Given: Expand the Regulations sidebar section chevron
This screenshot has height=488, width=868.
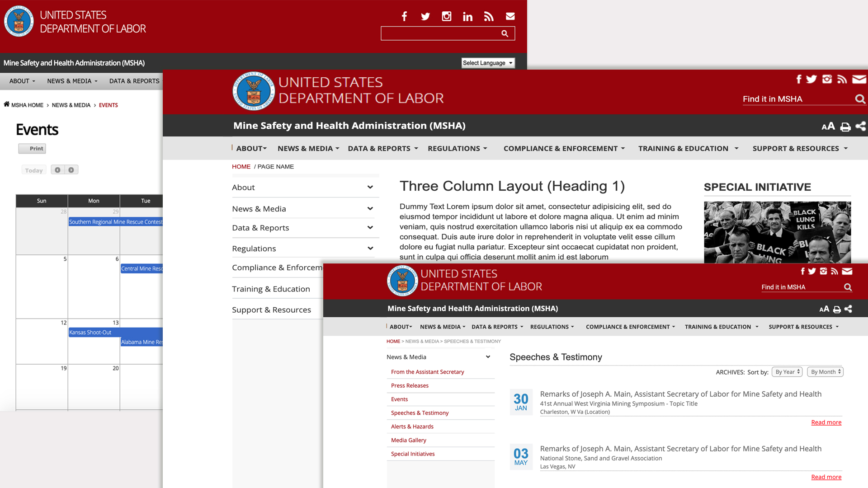Looking at the screenshot, I should tap(370, 249).
